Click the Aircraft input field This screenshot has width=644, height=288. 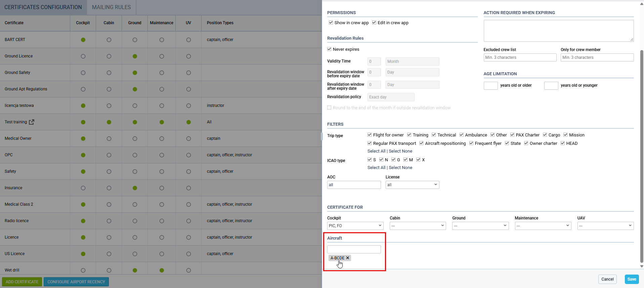click(354, 249)
